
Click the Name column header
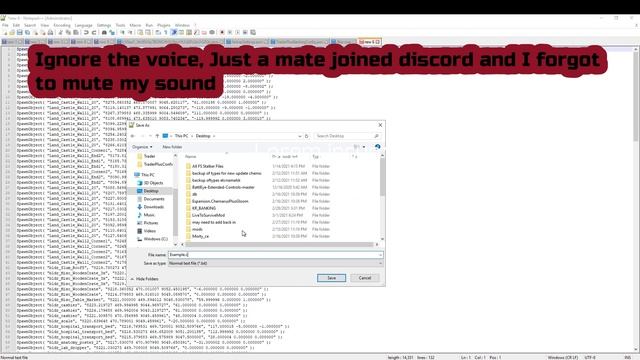coord(191,157)
